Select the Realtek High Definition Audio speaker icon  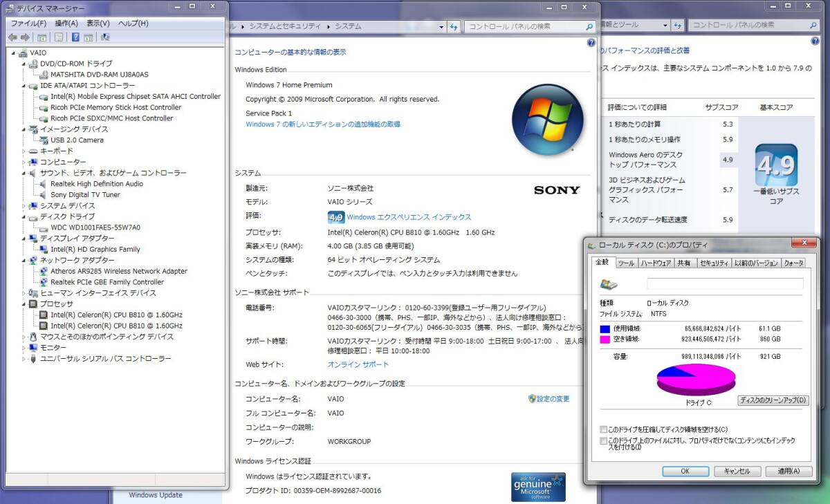pos(44,184)
